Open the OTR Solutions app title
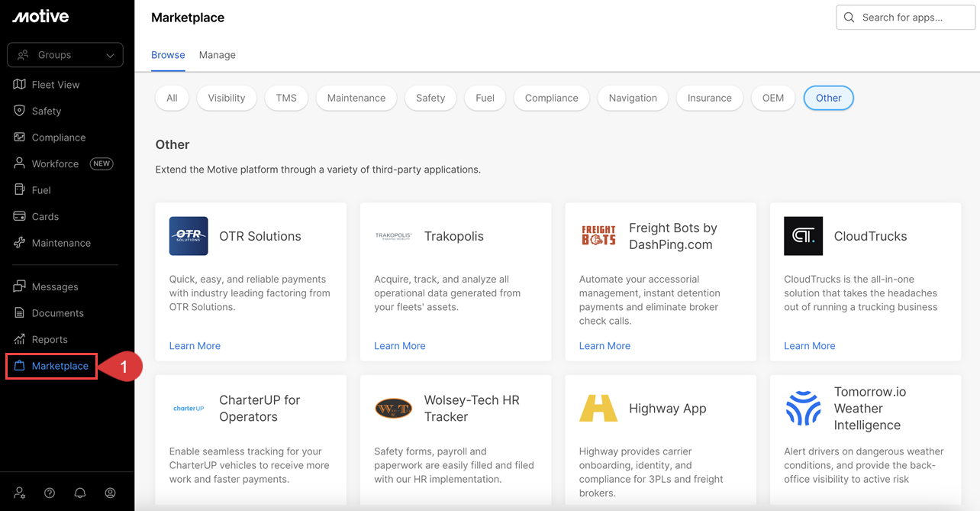The width and height of the screenshot is (980, 511). click(x=260, y=236)
